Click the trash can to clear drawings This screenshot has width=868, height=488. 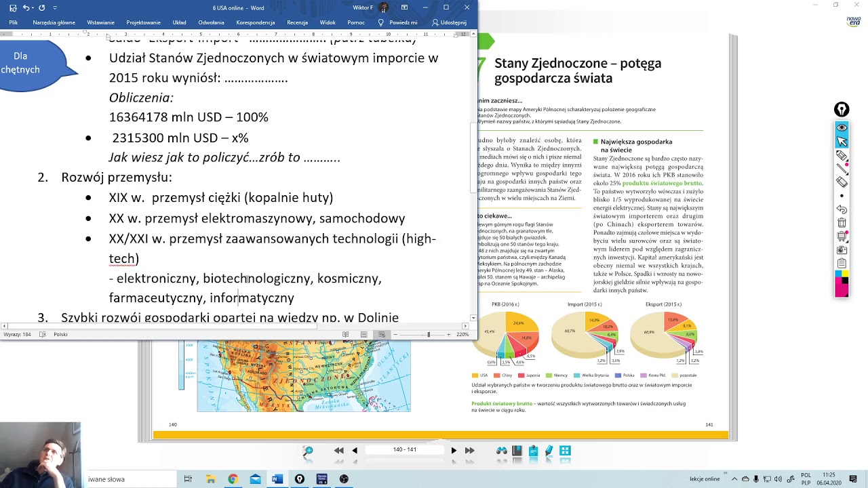click(842, 223)
